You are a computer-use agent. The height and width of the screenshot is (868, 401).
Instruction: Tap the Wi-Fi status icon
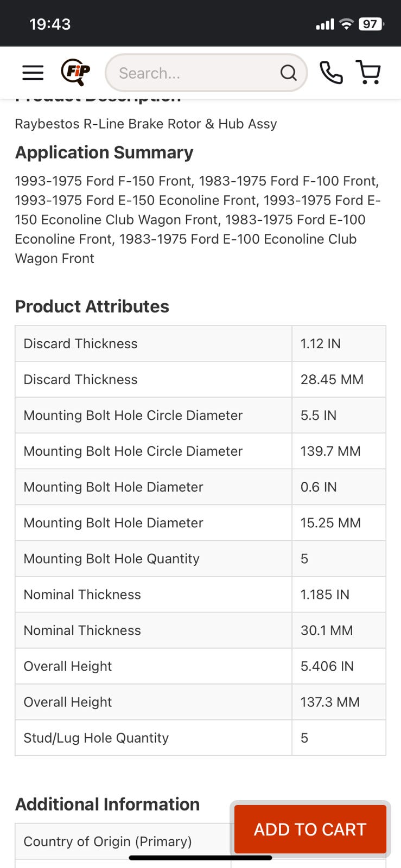point(346,24)
